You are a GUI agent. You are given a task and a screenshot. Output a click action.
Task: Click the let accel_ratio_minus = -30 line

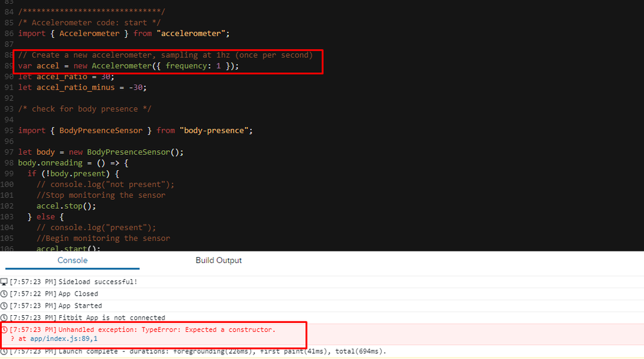pos(82,88)
